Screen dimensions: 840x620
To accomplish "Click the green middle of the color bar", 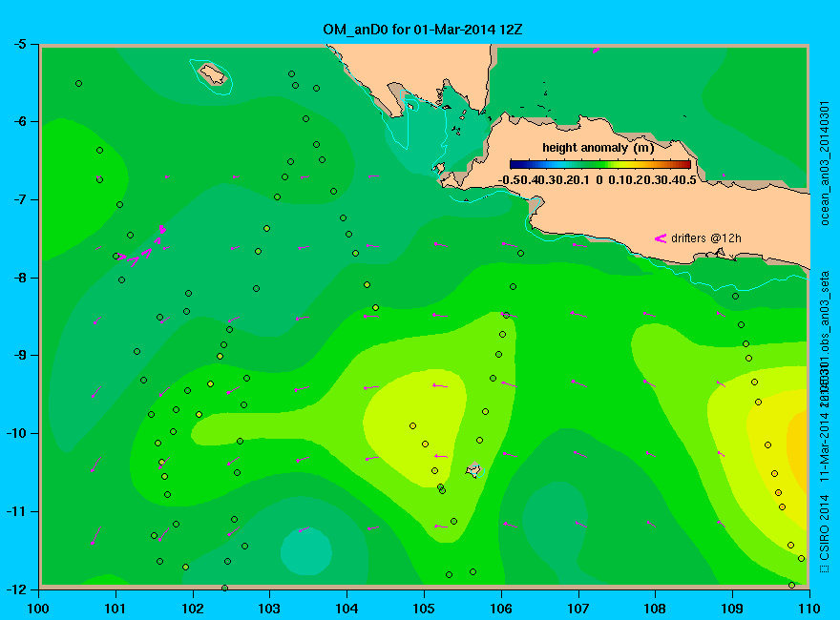I will 600,164.
